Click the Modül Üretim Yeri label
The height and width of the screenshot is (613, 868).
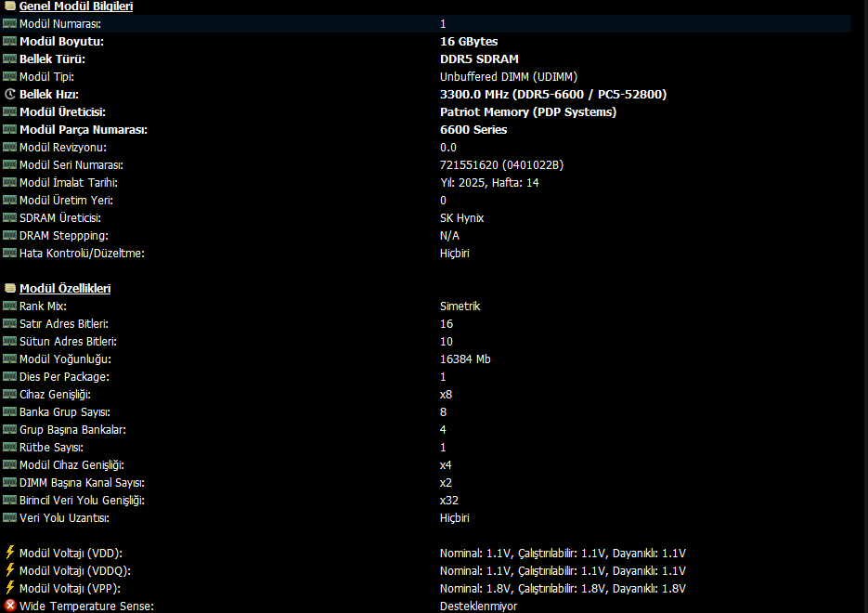point(66,201)
